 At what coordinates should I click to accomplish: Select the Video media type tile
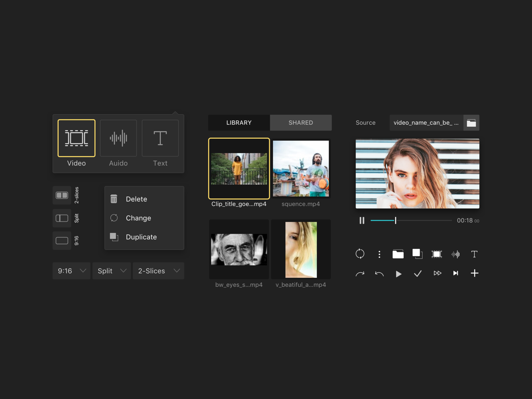(x=76, y=138)
